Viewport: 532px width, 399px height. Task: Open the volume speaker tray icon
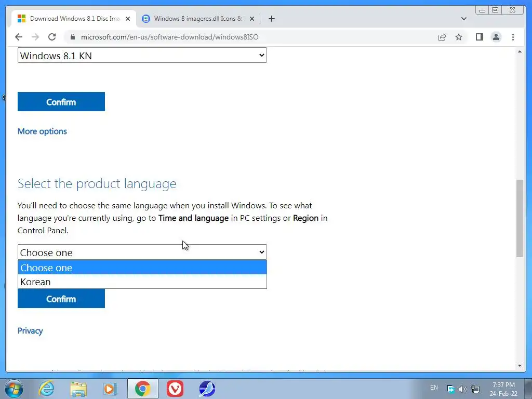coord(463,389)
